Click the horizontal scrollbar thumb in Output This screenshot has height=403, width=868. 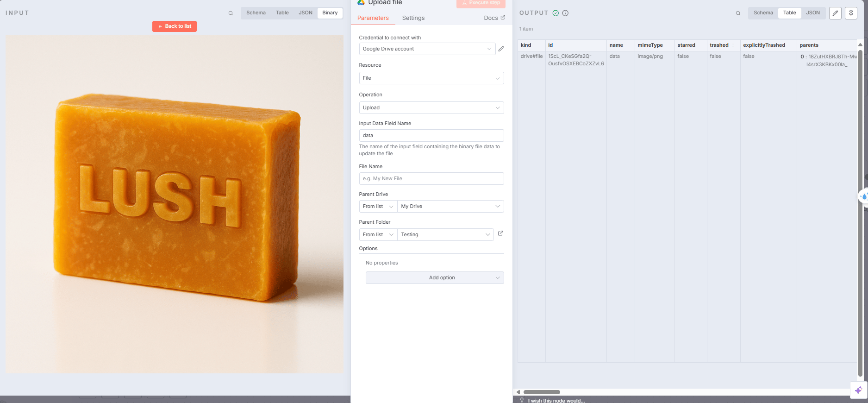tap(542, 392)
